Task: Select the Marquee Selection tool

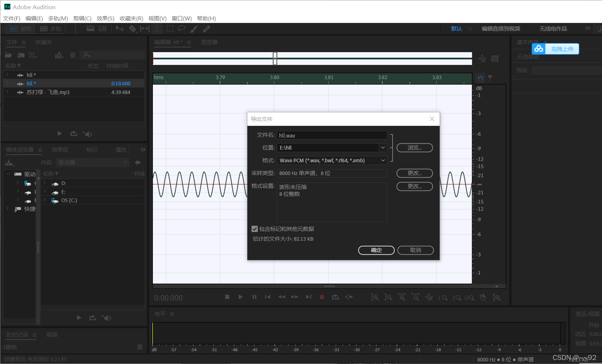Action: click(170, 29)
